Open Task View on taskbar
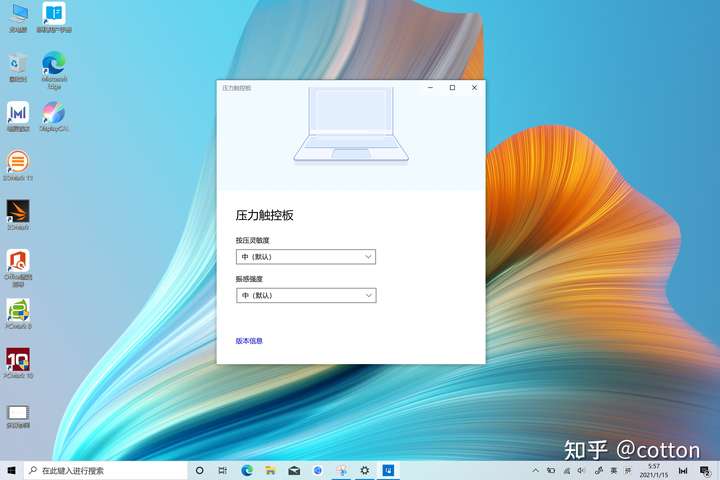Image resolution: width=720 pixels, height=480 pixels. [223, 470]
